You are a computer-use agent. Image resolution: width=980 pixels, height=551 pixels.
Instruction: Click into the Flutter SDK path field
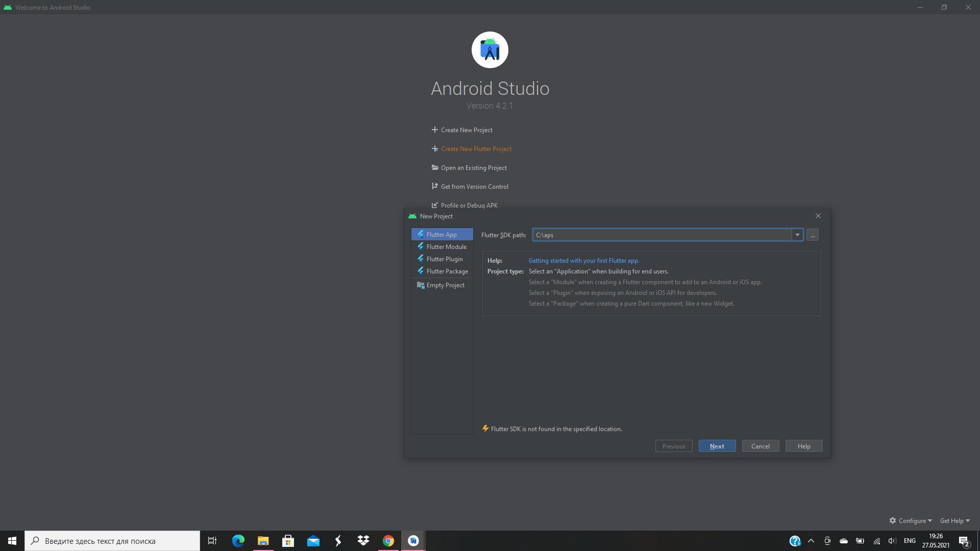(x=662, y=235)
